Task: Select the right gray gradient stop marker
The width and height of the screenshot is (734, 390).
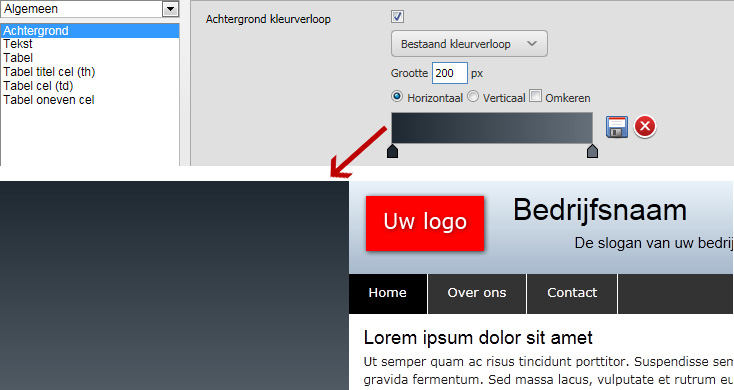Action: tap(592, 151)
